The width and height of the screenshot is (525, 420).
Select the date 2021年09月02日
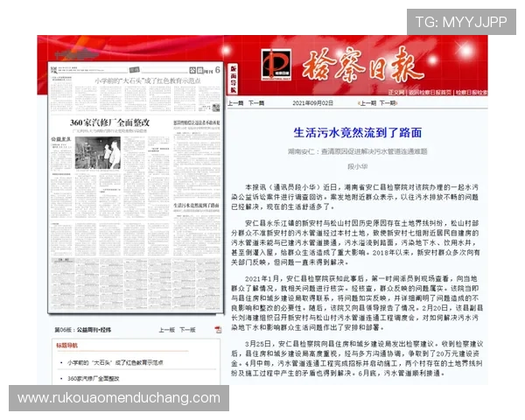[x=312, y=103]
